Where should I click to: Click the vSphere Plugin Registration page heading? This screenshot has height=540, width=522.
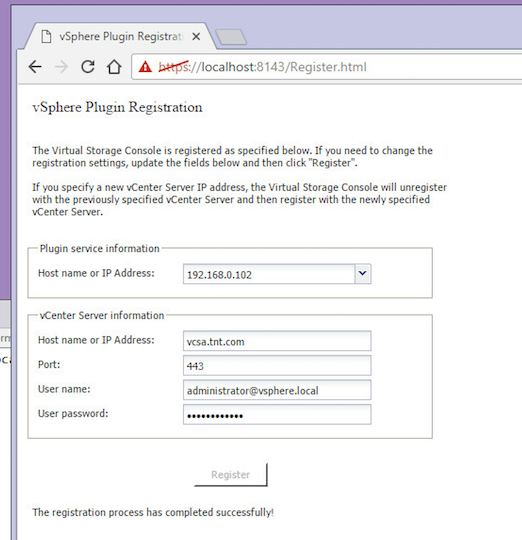[117, 107]
